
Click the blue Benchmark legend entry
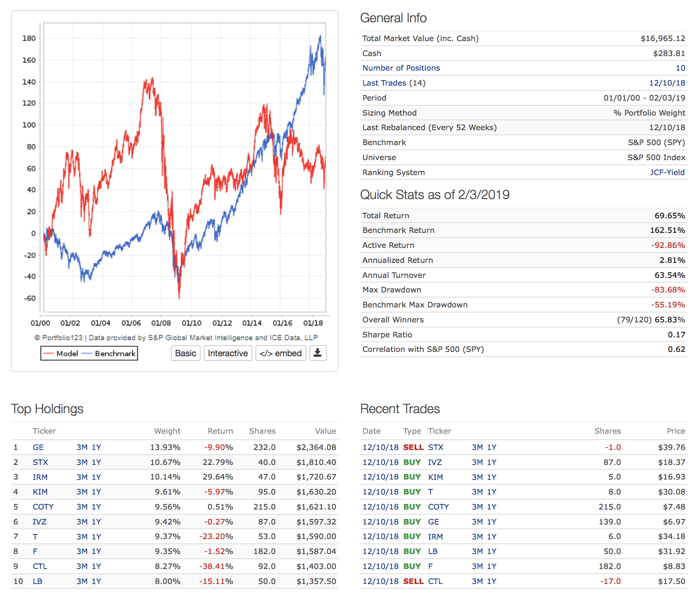tap(110, 354)
